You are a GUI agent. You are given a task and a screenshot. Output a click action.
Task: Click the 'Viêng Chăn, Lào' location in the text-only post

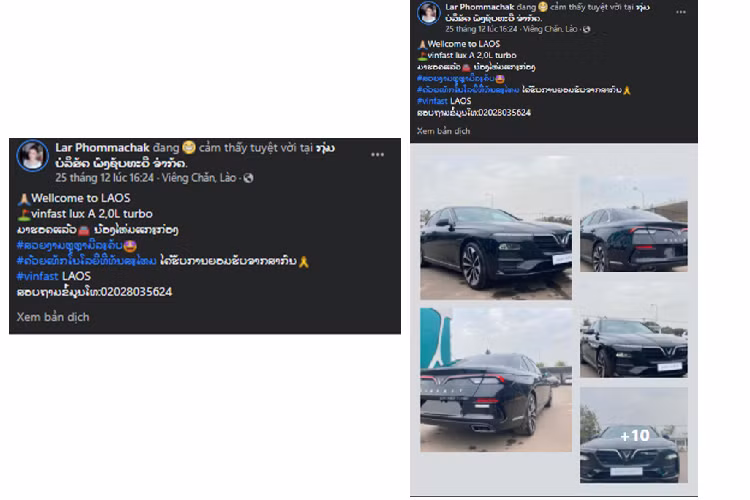201,177
